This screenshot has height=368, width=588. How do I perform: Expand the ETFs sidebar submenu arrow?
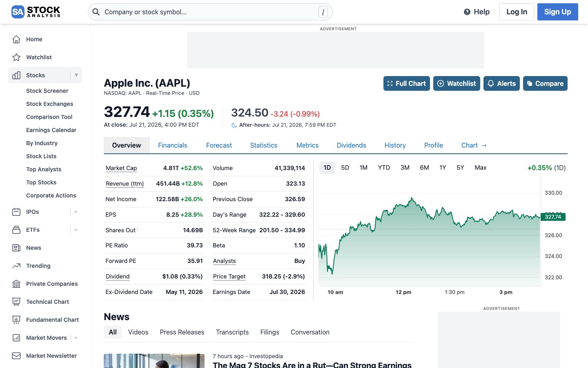(76, 230)
